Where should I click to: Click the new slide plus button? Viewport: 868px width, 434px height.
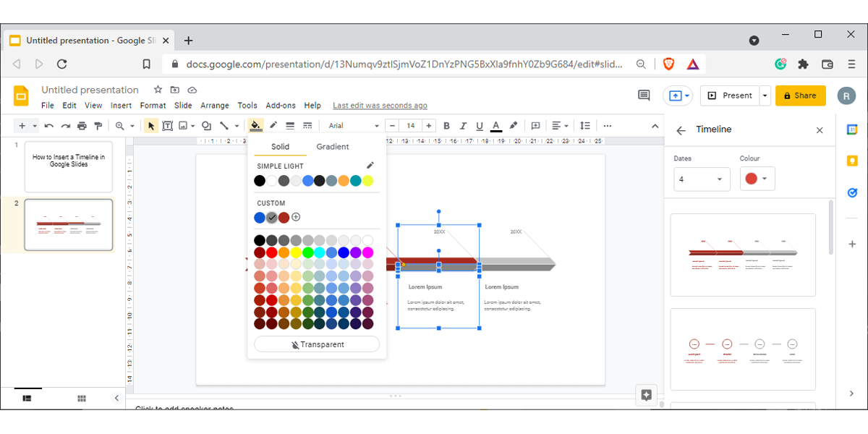pos(22,126)
